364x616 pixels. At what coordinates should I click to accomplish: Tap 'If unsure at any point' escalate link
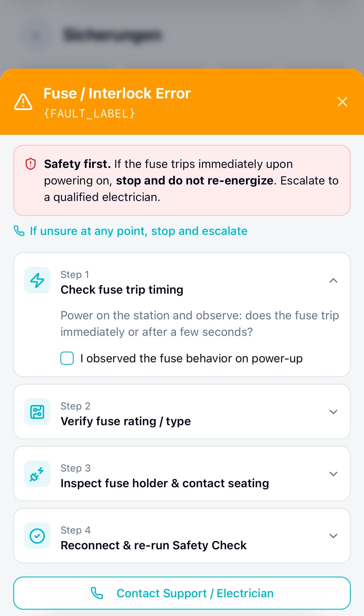coord(138,231)
